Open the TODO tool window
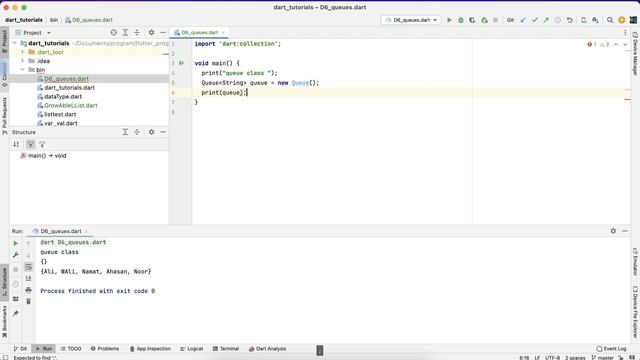Viewport: 640px width, 360px height. (x=71, y=349)
